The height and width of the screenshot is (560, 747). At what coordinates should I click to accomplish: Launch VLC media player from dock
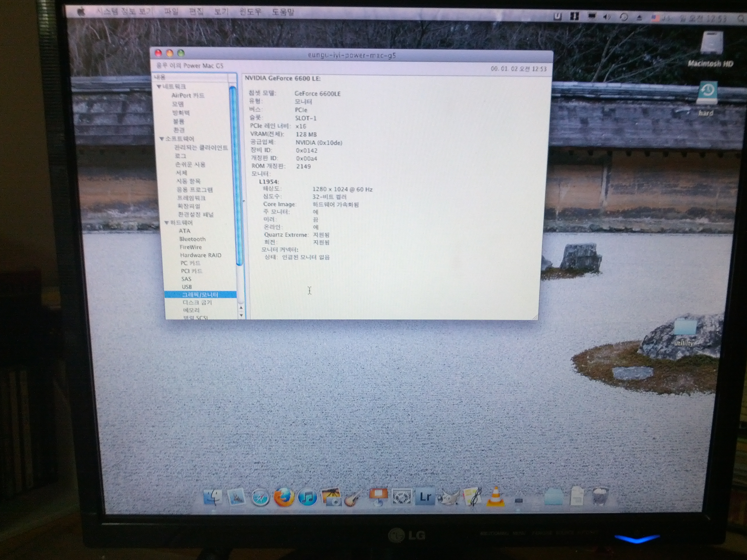click(495, 497)
